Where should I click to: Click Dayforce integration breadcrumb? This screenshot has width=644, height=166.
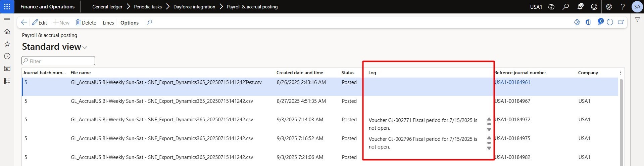pyautogui.click(x=194, y=7)
